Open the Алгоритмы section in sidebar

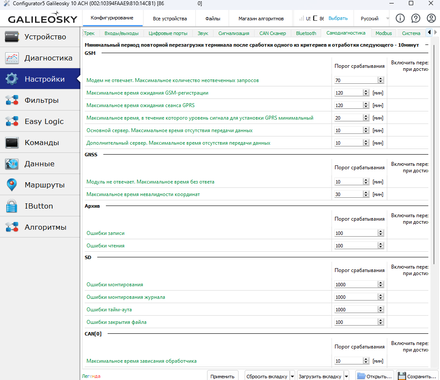click(40, 227)
